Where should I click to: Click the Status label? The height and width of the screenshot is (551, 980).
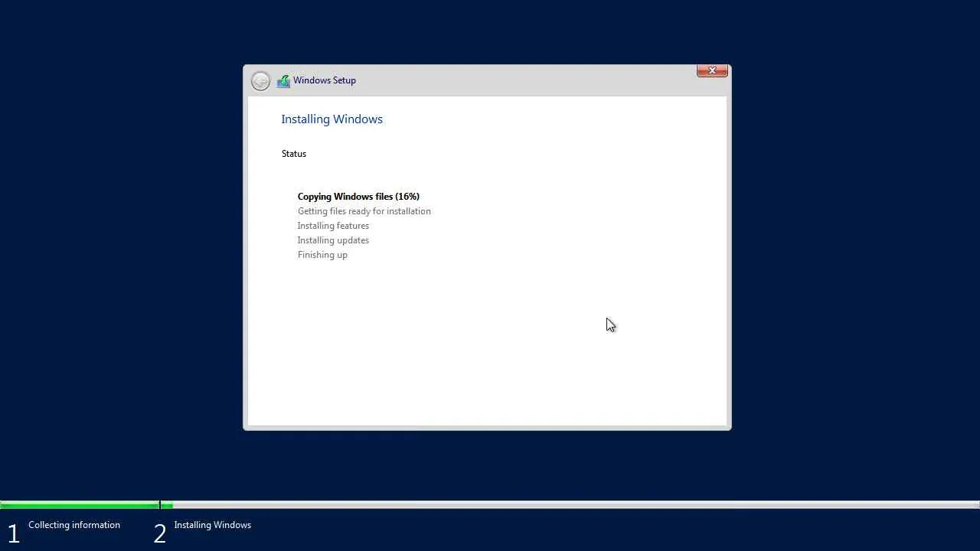pyautogui.click(x=294, y=154)
